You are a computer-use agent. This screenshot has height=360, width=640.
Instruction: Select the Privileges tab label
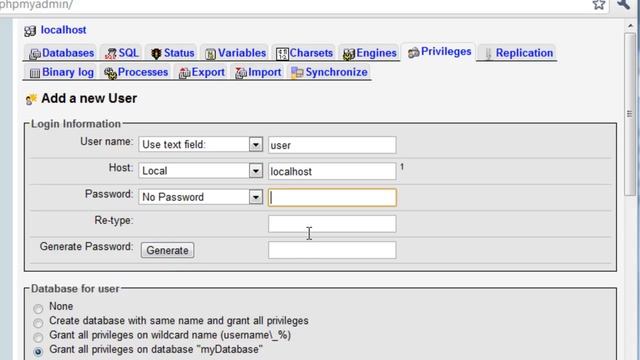tap(446, 51)
